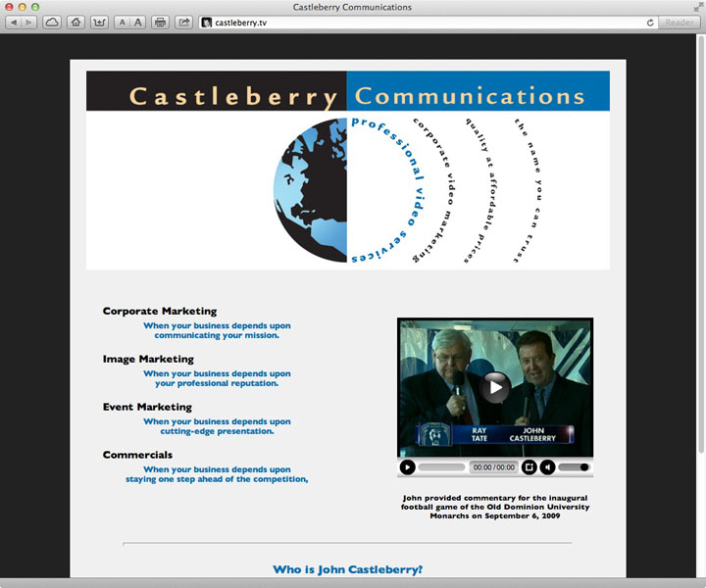The width and height of the screenshot is (706, 588).
Task: Go forward using the browser forward arrow
Action: click(28, 22)
